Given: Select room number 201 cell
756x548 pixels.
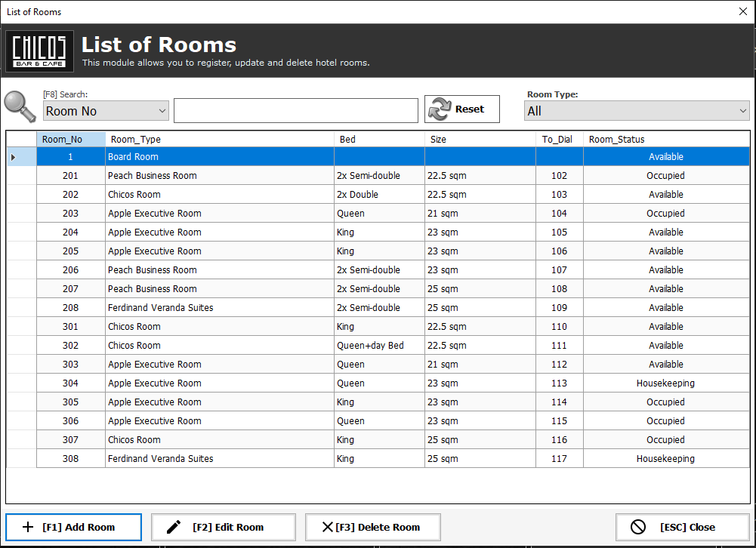Looking at the screenshot, I should (71, 175).
